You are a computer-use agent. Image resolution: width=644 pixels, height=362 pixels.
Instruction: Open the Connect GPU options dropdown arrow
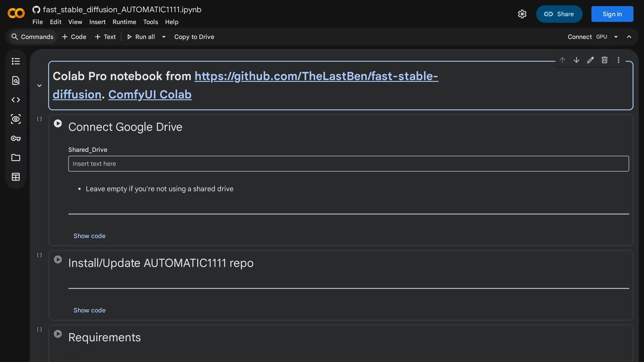click(x=616, y=37)
